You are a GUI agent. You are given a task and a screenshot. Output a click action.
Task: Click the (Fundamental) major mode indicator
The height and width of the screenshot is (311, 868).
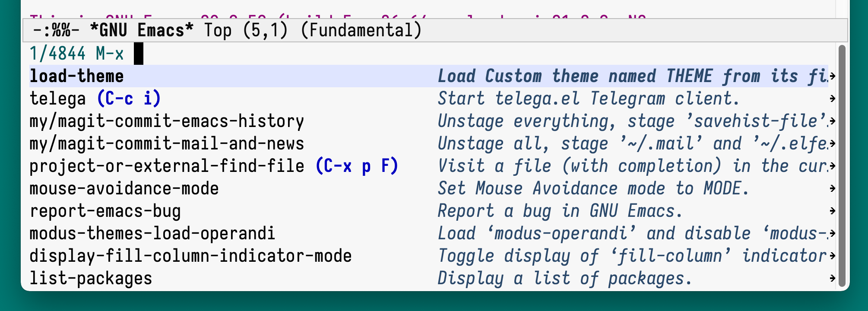362,30
